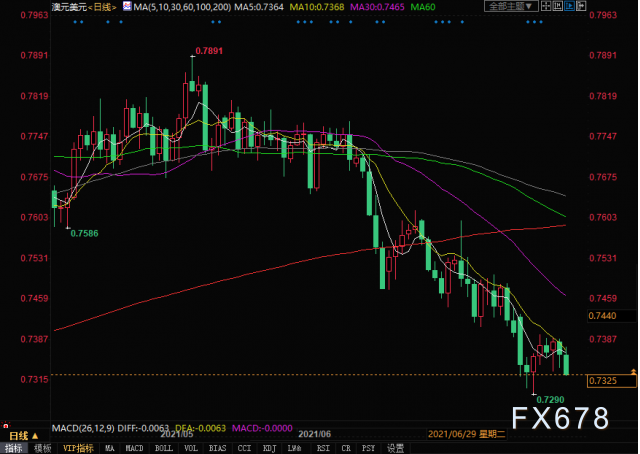Switch to the 模板 tab

coord(42,448)
